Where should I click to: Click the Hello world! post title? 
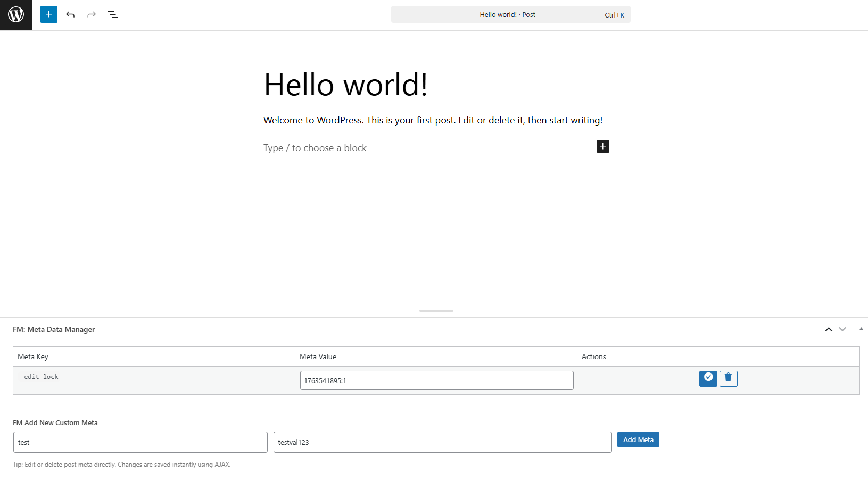click(x=345, y=84)
